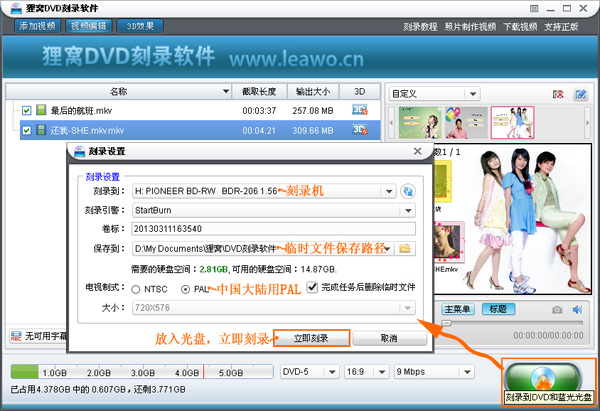Click the 3D icon for 最后的航班.mkv

[x=360, y=110]
